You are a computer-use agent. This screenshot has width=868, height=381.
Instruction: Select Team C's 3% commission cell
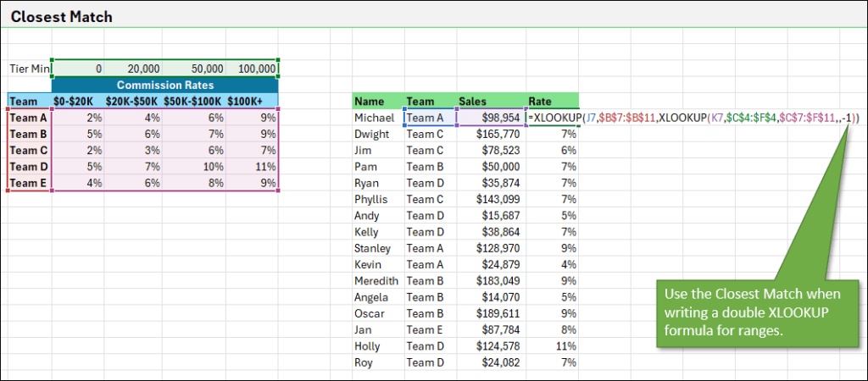click(136, 150)
